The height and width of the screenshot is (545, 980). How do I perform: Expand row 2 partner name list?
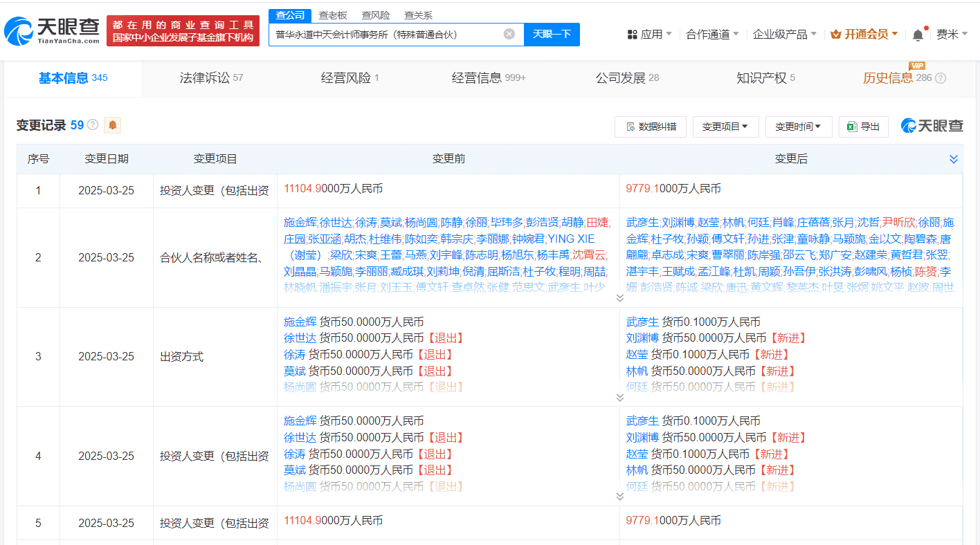click(x=619, y=298)
